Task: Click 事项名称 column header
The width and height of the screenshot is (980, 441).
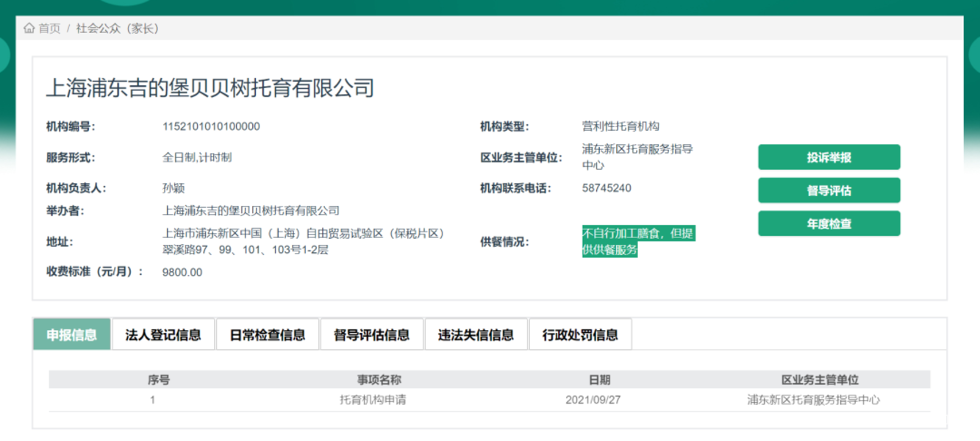Action: click(x=379, y=380)
